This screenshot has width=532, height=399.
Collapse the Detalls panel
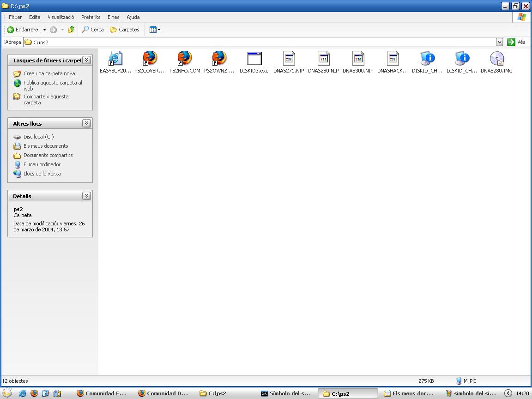tap(86, 196)
